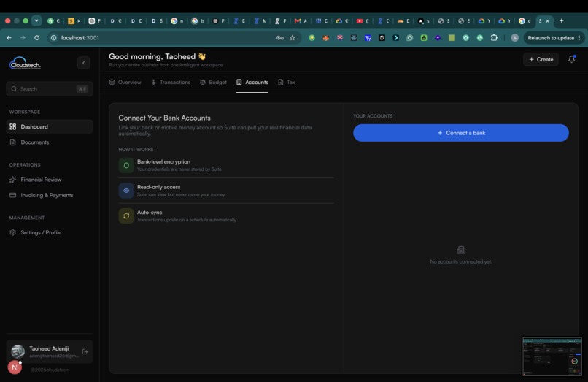Open Documents in the sidebar
This screenshot has width=588, height=382.
[49, 142]
